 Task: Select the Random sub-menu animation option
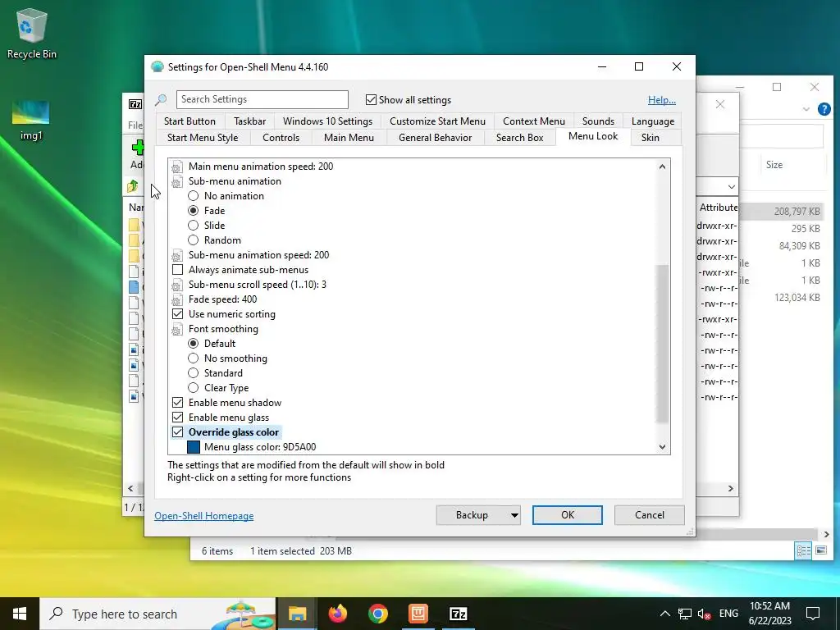tap(194, 240)
